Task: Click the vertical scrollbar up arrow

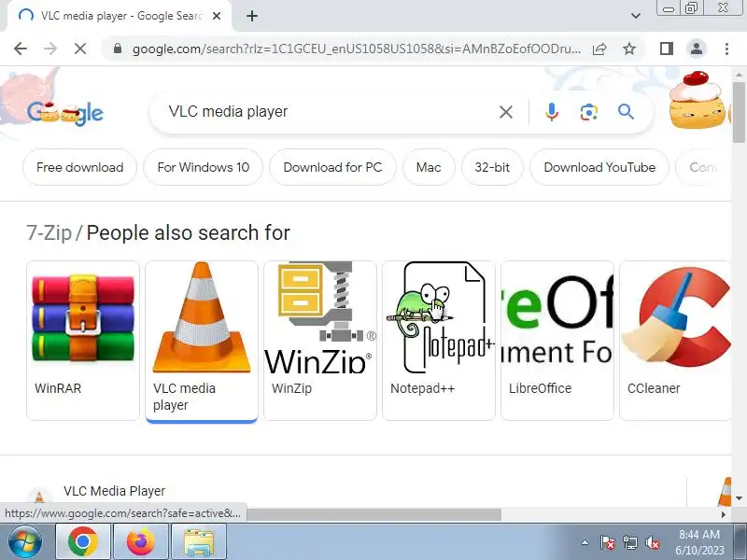Action: (x=739, y=75)
